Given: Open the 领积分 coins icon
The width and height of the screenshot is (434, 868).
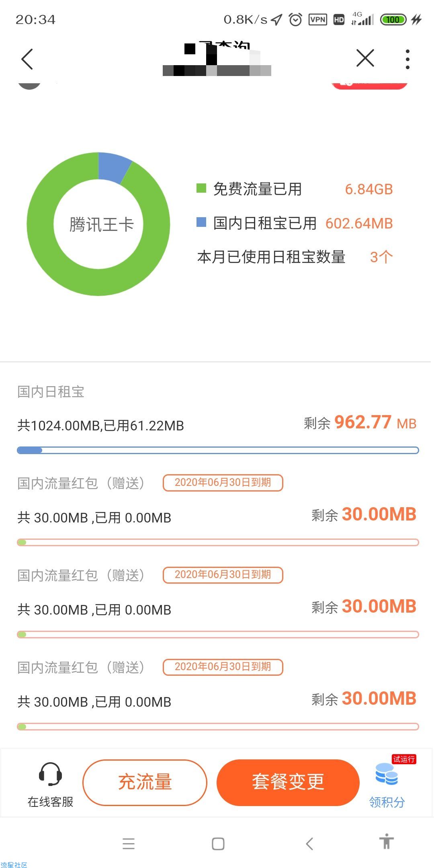Looking at the screenshot, I should (387, 775).
